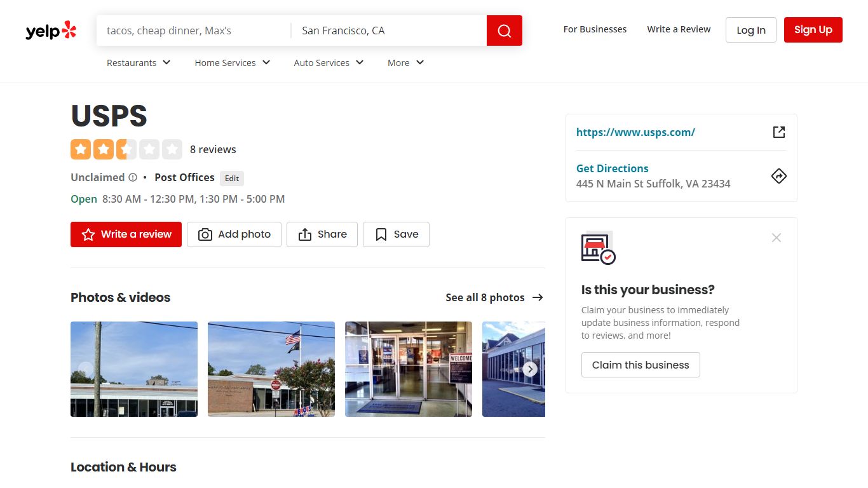
Task: Open the https://www.usps.com/ link
Action: pyautogui.click(x=635, y=132)
